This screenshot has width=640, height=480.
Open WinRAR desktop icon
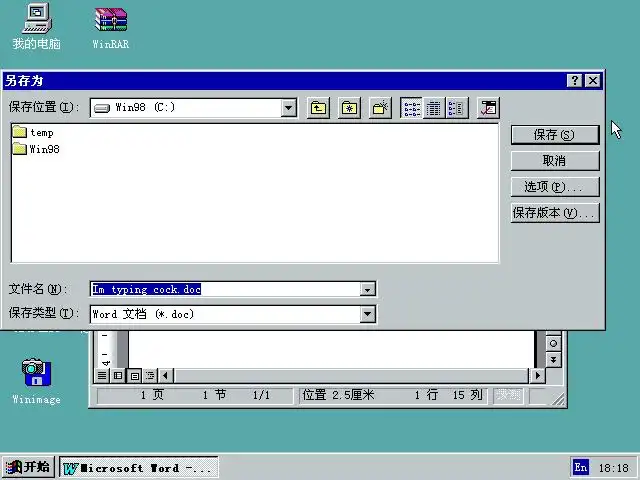[x=111, y=28]
